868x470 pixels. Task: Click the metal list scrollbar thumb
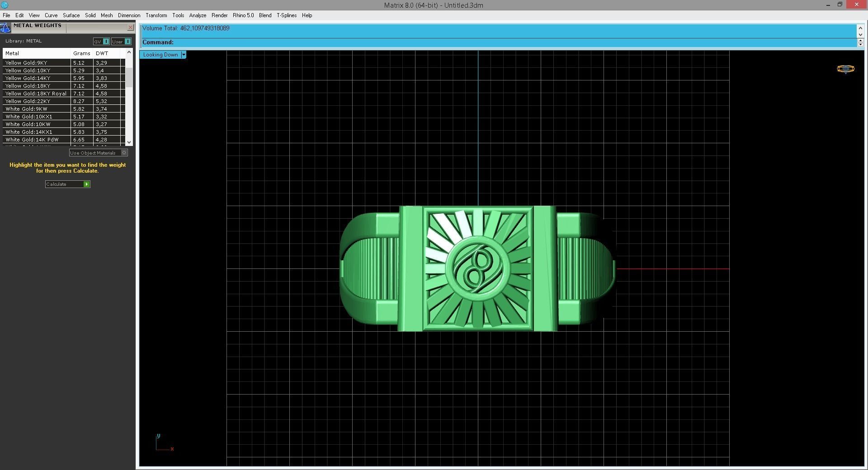coord(129,77)
